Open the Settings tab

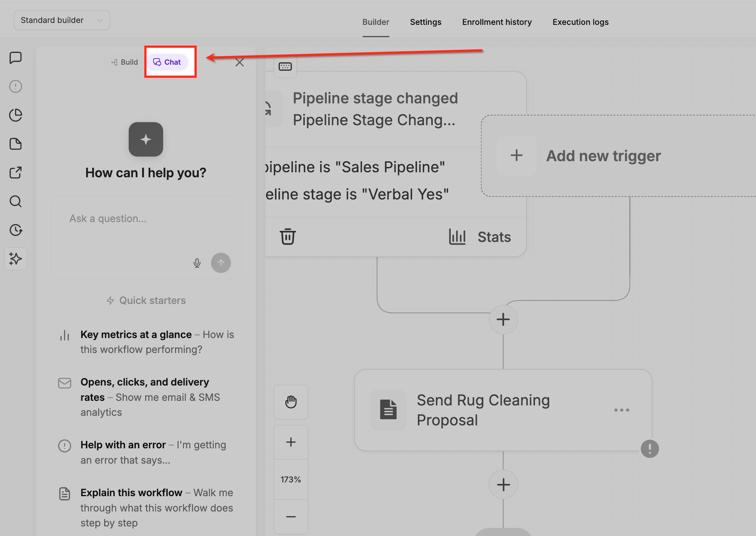click(425, 22)
